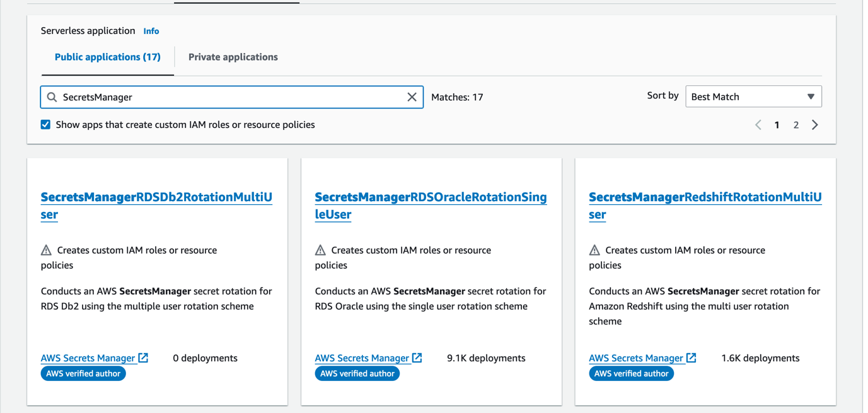The width and height of the screenshot is (868, 413).
Task: Select page 2 in pagination
Action: pos(796,125)
